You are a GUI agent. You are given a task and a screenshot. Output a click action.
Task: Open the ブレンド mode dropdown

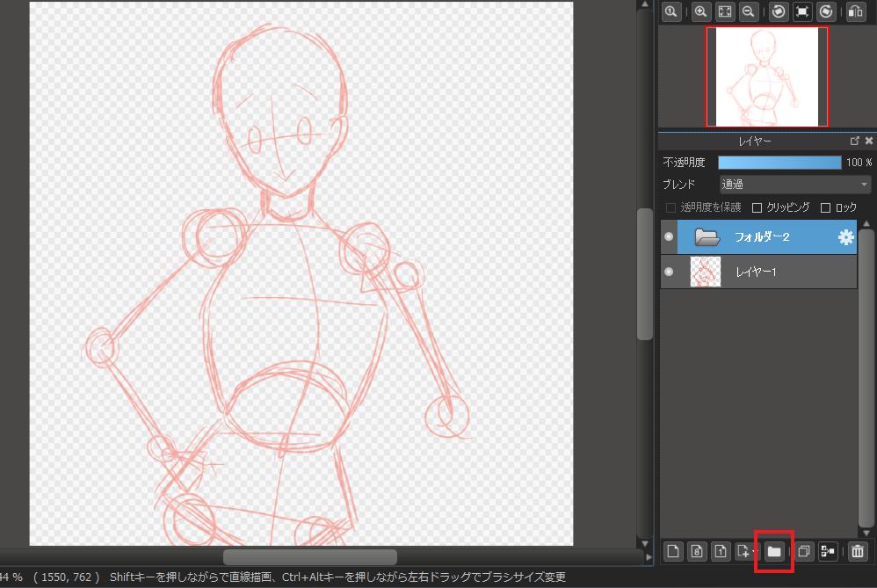[x=794, y=185]
